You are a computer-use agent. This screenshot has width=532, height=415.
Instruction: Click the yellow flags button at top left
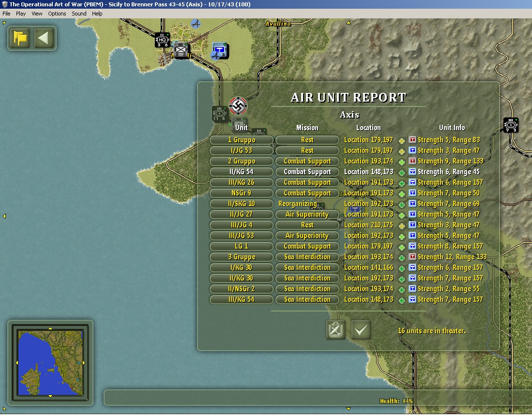(20, 38)
